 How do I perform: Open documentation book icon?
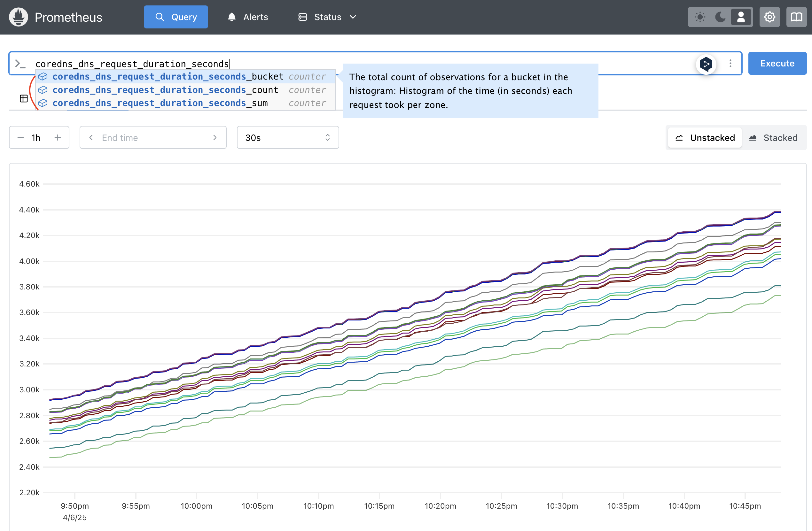pyautogui.click(x=796, y=17)
